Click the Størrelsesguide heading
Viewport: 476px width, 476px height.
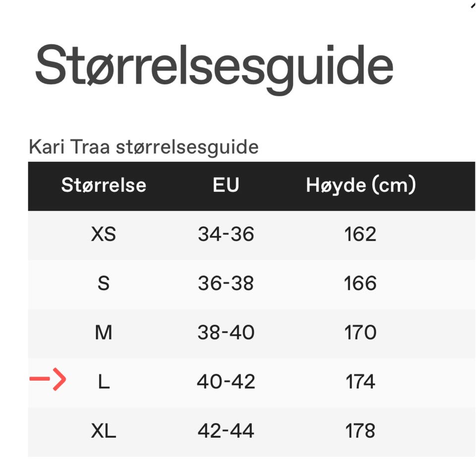pos(214,66)
